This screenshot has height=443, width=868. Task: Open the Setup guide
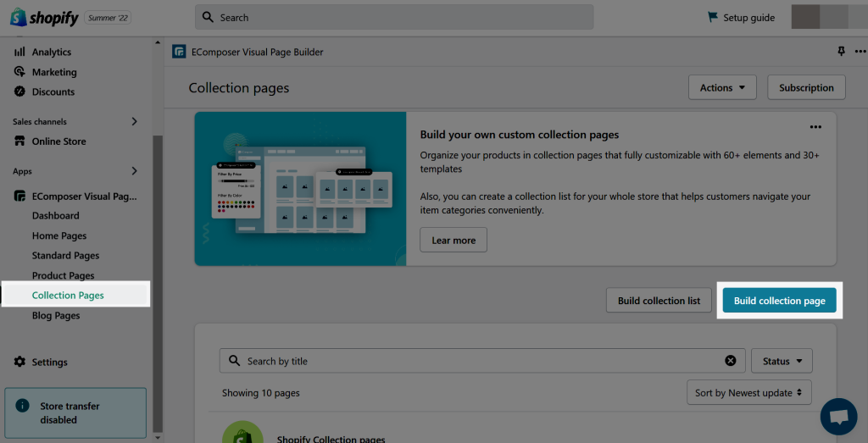click(749, 18)
